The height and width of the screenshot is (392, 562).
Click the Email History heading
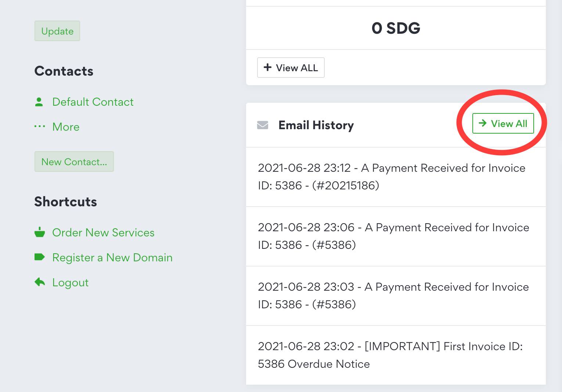tap(316, 125)
